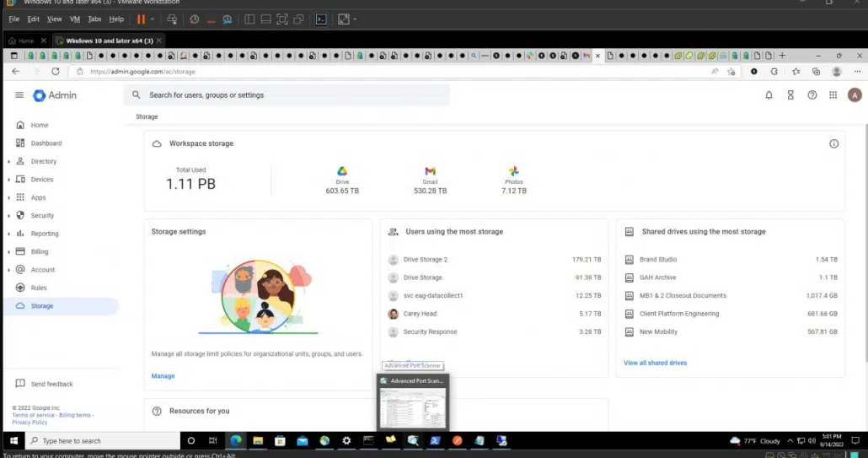Open VMware snapshot manager icon
The width and height of the screenshot is (868, 458).
227,19
